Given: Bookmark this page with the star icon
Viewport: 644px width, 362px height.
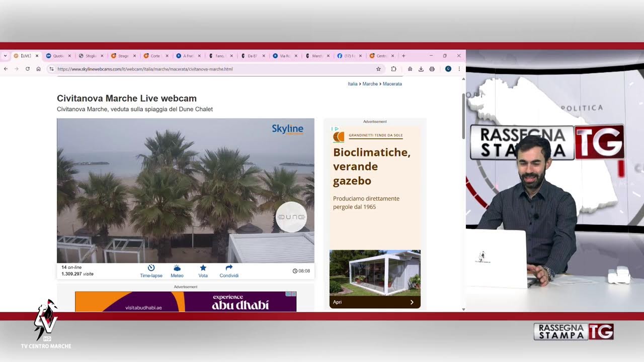Looking at the screenshot, I should 378,69.
